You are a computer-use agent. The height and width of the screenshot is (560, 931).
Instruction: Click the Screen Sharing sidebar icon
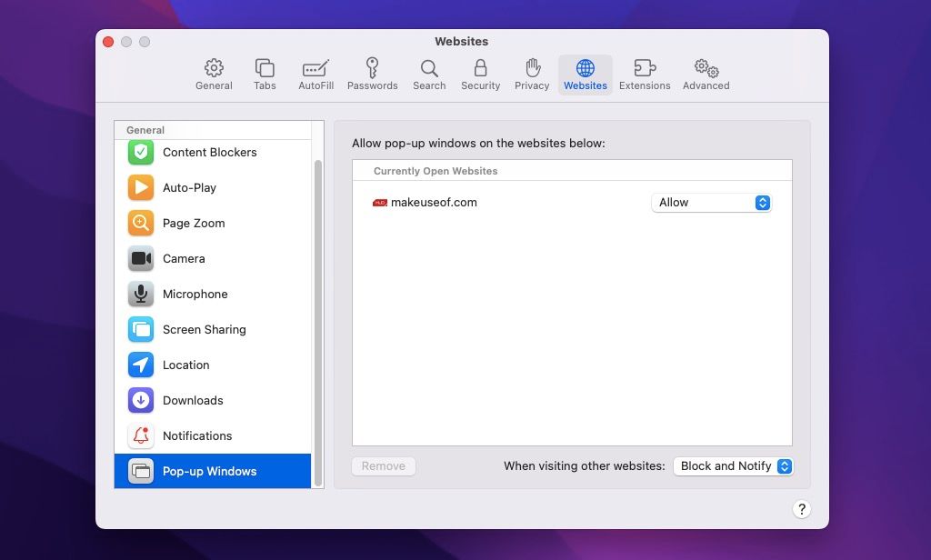coord(141,329)
